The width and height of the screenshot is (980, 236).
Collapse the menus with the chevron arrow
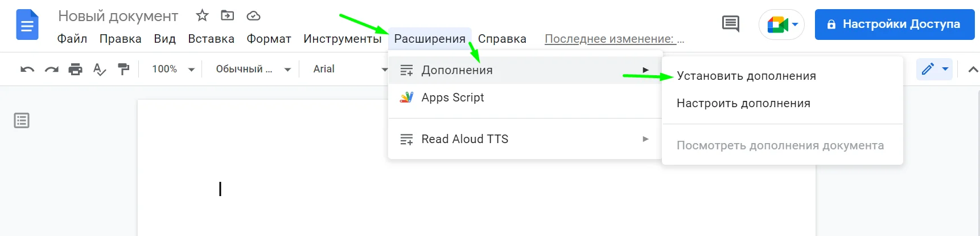click(x=973, y=70)
